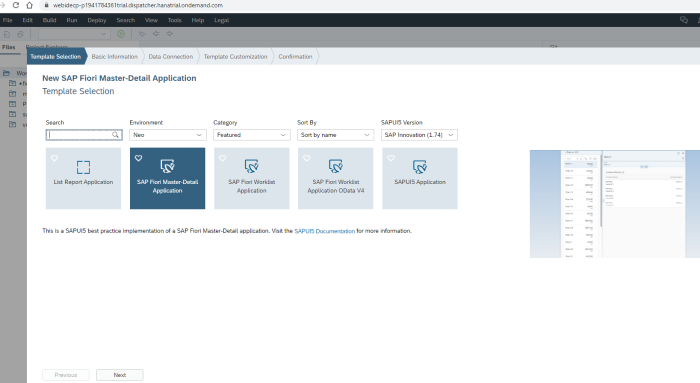Image resolution: width=700 pixels, height=383 pixels.
Task: Toggle favorite heart on Master-Detail Application tile
Action: [138, 158]
